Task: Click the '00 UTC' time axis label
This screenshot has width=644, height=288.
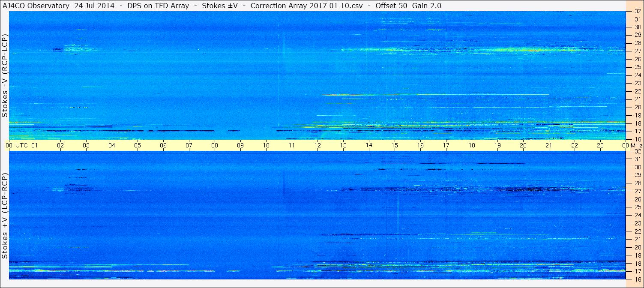Action: pos(17,145)
